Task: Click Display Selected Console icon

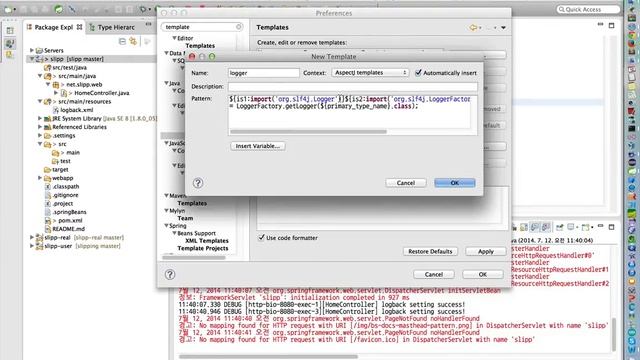Action: 571,227
